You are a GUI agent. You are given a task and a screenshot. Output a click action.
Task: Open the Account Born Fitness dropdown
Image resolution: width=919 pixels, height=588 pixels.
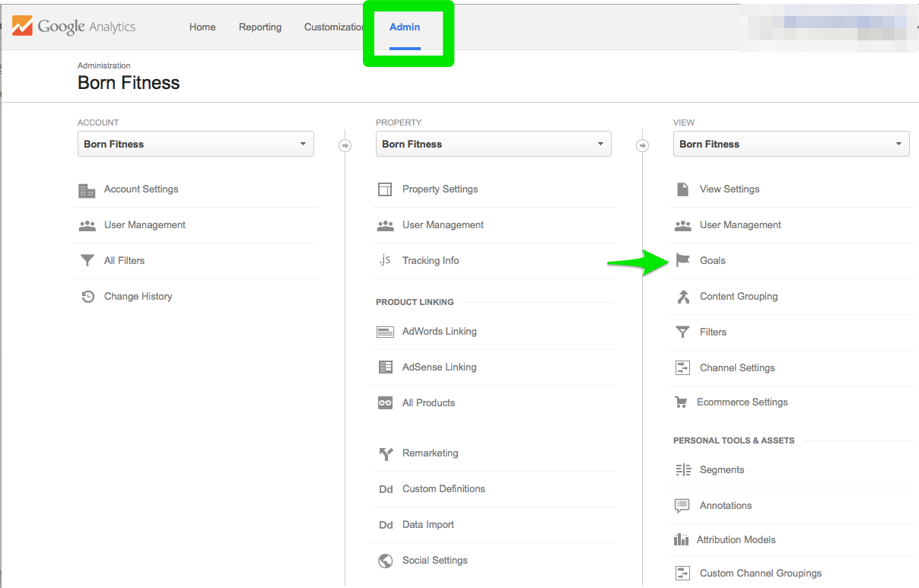pyautogui.click(x=196, y=144)
